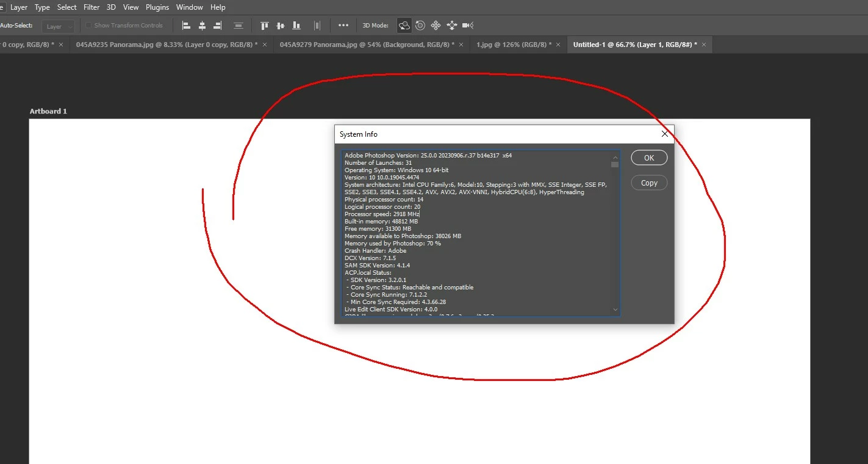868x464 pixels.
Task: Open the three-dots align options
Action: [x=343, y=26]
